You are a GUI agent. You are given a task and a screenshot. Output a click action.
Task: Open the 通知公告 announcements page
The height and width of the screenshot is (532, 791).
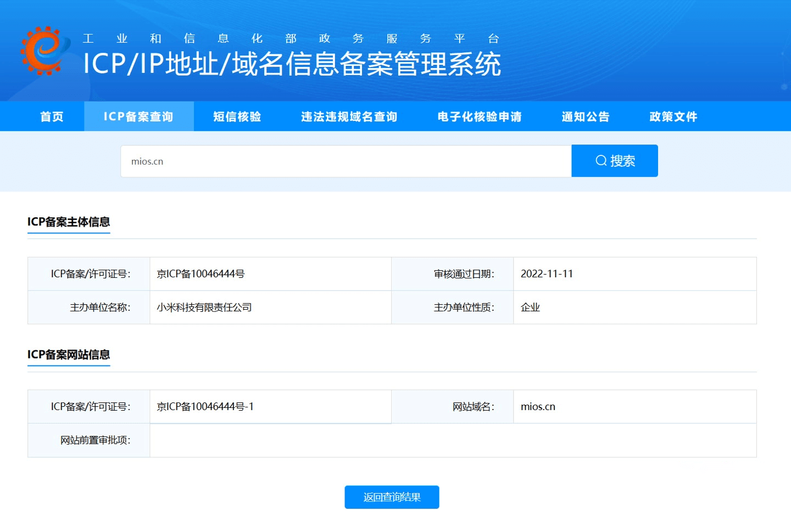point(586,116)
